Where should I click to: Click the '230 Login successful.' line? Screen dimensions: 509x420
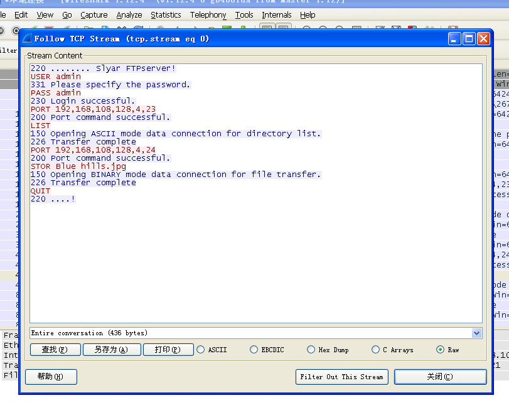(83, 100)
